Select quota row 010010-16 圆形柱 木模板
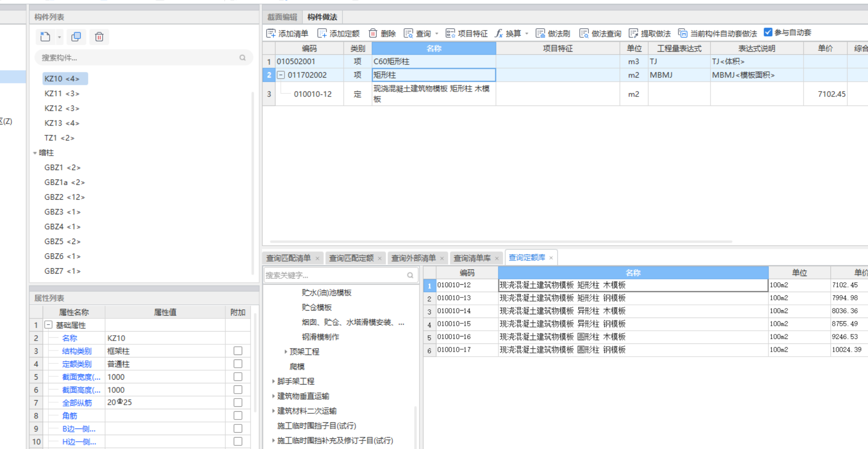Image resolution: width=868 pixels, height=449 pixels. (645, 337)
